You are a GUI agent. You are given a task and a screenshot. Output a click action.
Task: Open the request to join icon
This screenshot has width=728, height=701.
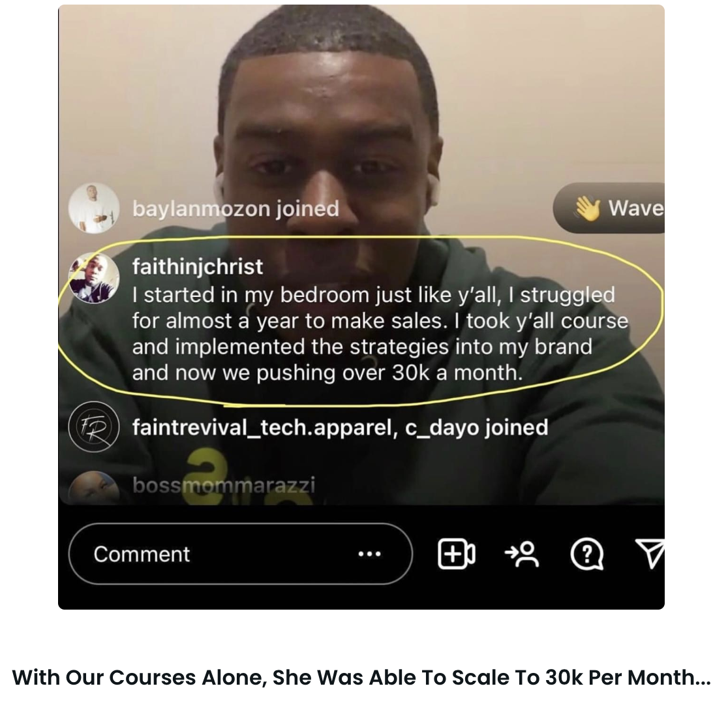coord(522,553)
